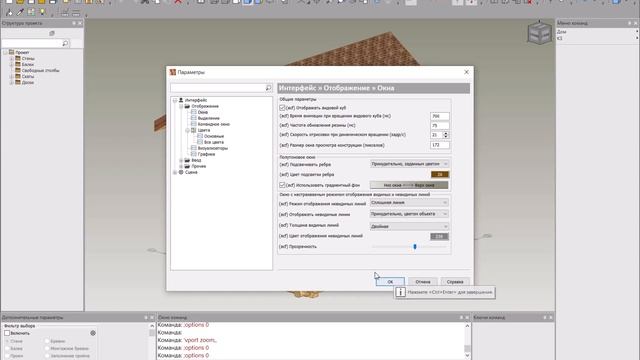640x360 pixels.
Task: Expand the Сцена tree node
Action: pyautogui.click(x=175, y=172)
